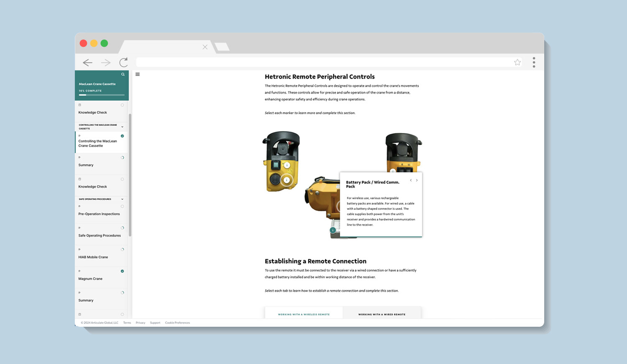The image size is (627, 364).
Task: Bookmark page with the star icon
Action: (517, 62)
